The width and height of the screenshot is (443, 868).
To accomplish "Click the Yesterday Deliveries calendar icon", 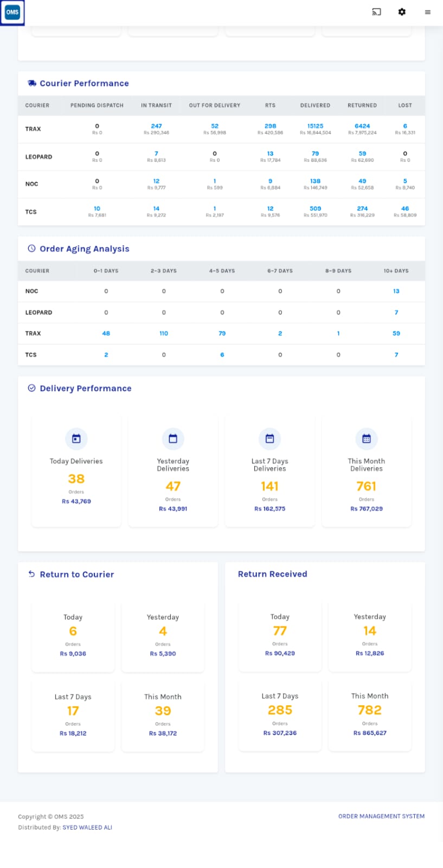I will coord(173,439).
